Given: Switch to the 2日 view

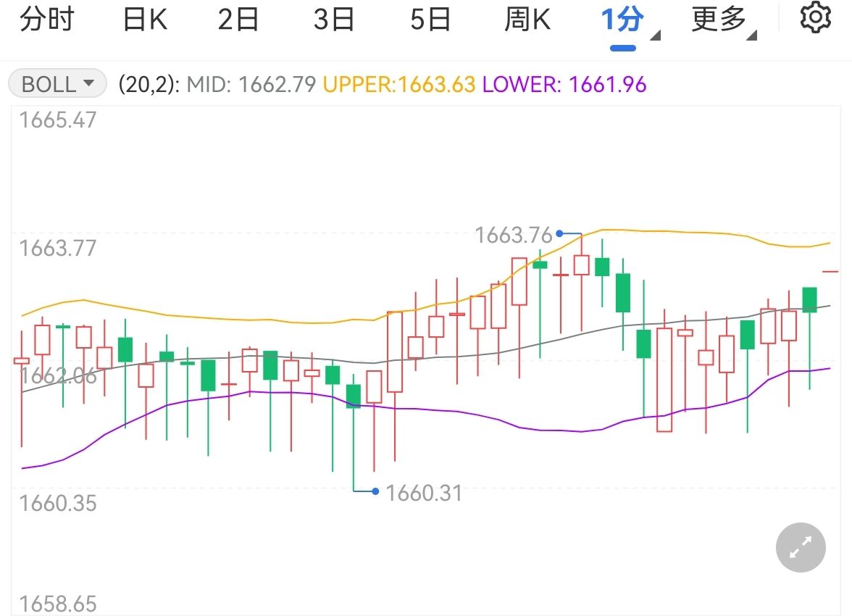Looking at the screenshot, I should pyautogui.click(x=238, y=20).
